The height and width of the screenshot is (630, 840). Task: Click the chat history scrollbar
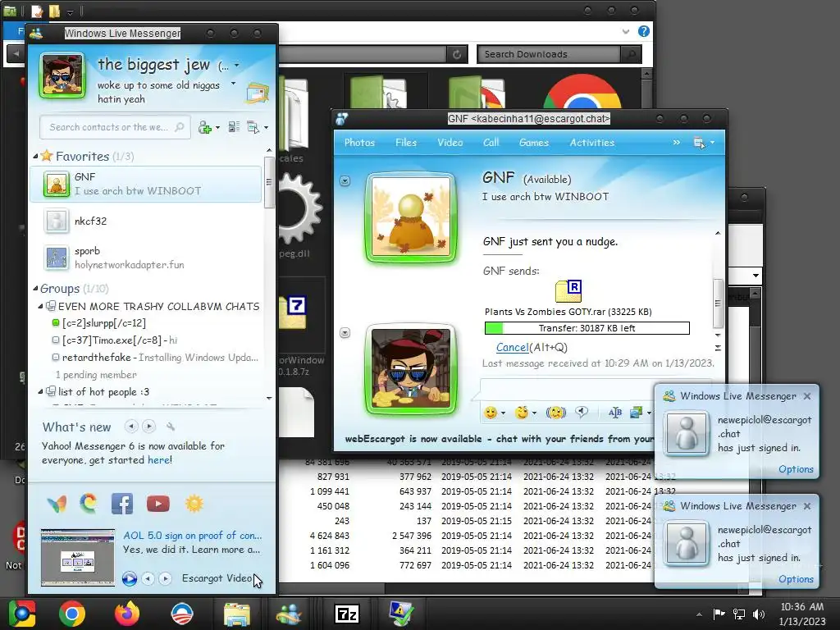click(x=718, y=304)
